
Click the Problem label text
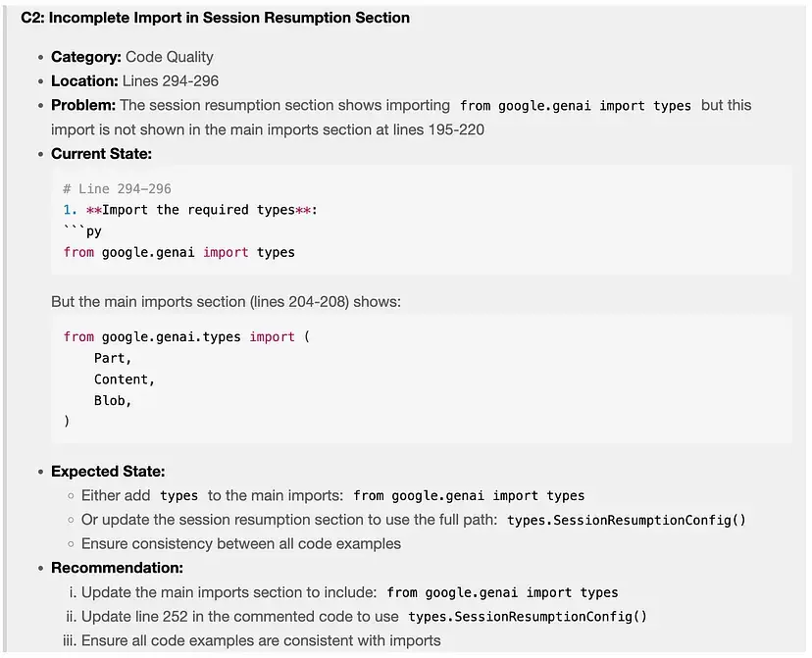(x=83, y=105)
